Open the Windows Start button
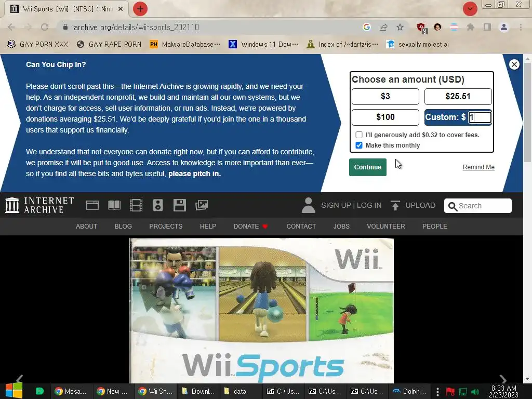 [14, 391]
